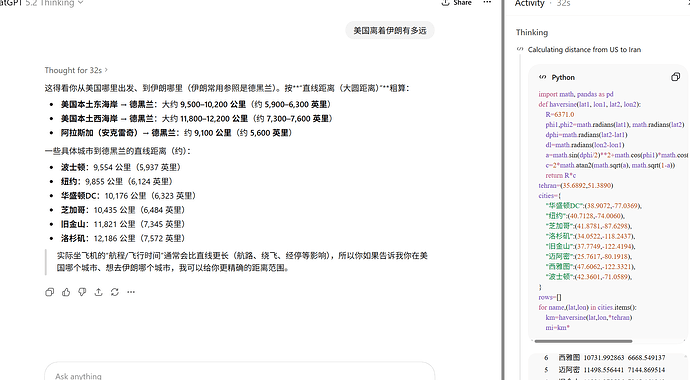Give the response a thumbs down
This screenshot has width=690, height=380.
coord(82,292)
